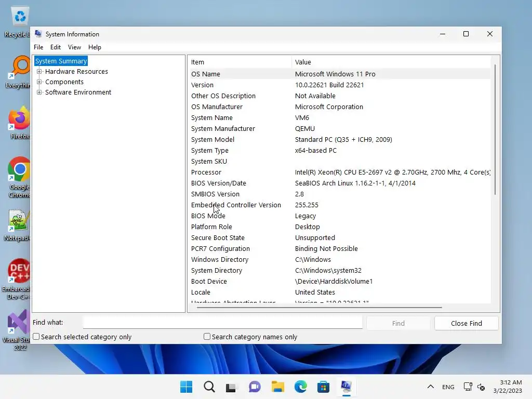Open the Windows Start menu
The width and height of the screenshot is (532, 399).
(187, 387)
